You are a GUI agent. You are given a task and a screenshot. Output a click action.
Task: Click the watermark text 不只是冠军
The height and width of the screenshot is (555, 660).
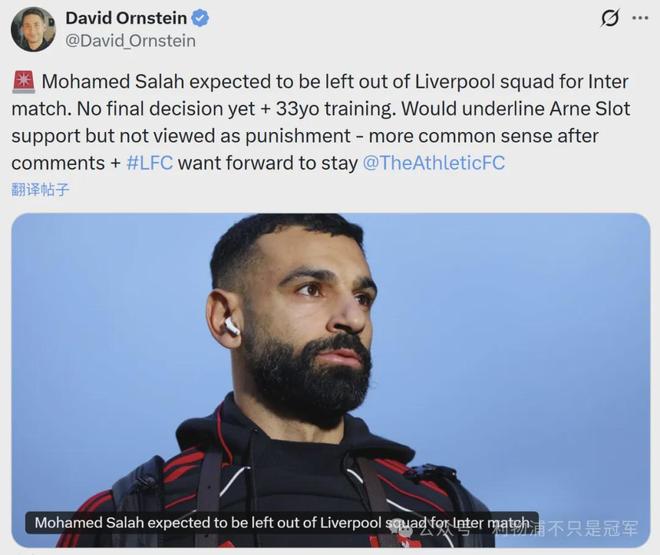(593, 529)
